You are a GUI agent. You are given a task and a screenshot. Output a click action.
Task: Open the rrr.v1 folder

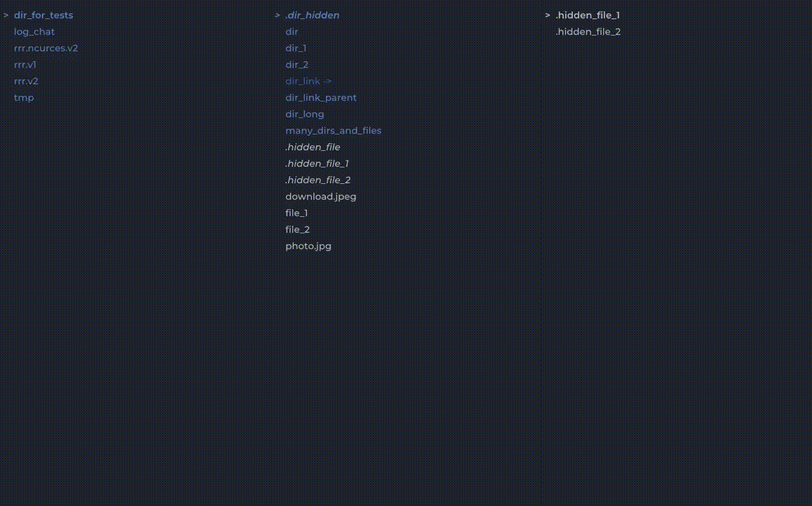pyautogui.click(x=25, y=65)
